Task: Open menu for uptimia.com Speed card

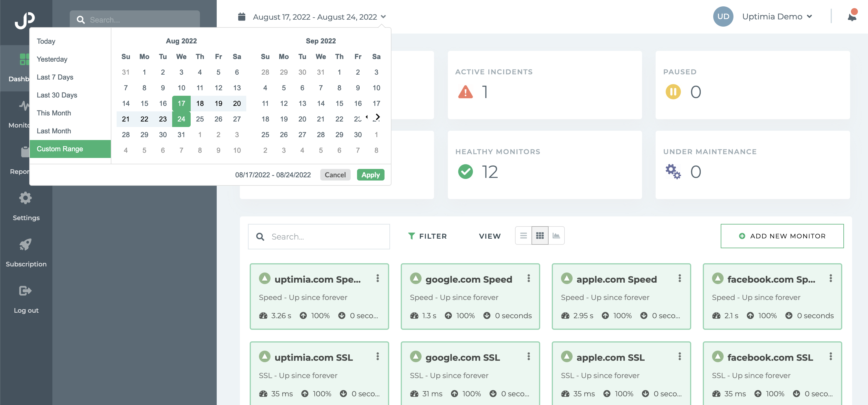Action: 378,278
